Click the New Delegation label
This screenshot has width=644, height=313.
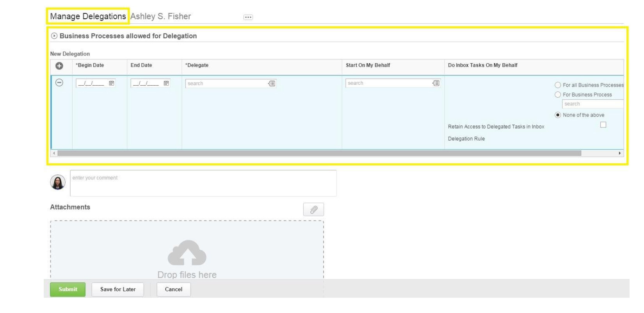tap(70, 54)
